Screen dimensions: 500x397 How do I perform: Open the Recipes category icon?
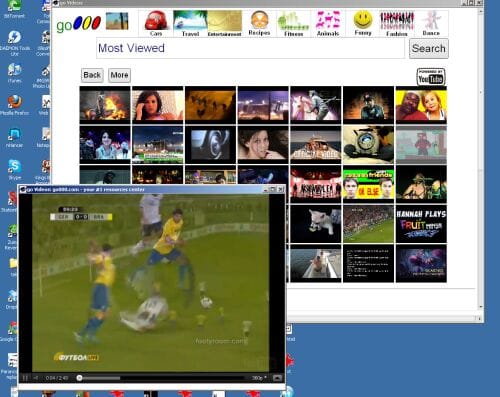coord(259,23)
